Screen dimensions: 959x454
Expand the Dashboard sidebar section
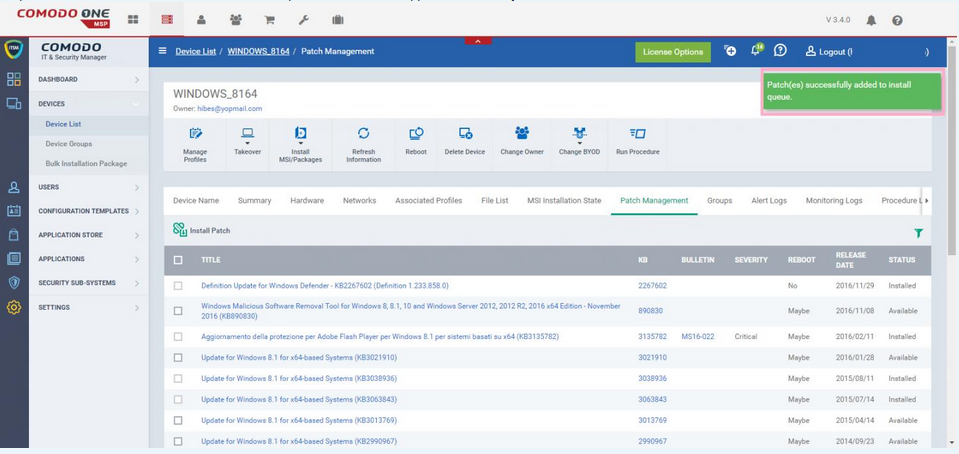click(88, 80)
